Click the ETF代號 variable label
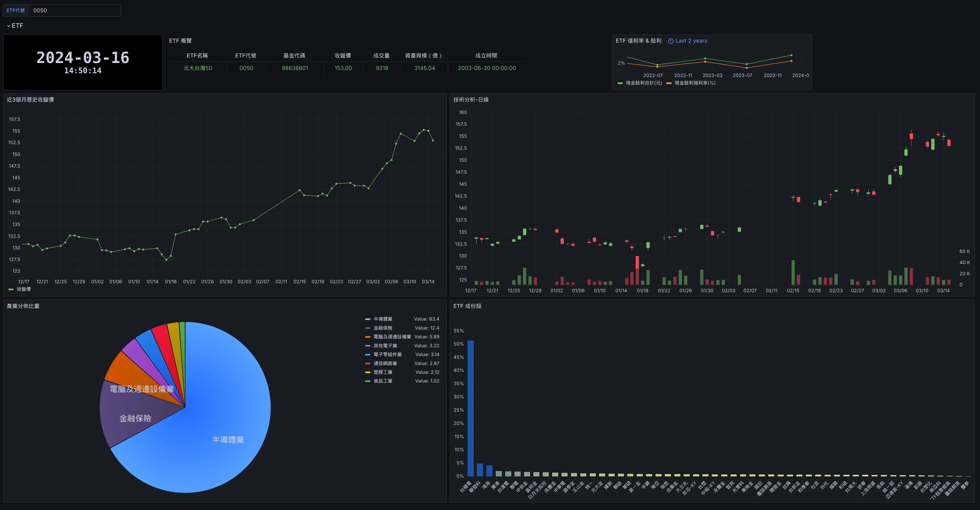This screenshot has height=510, width=980. point(16,10)
